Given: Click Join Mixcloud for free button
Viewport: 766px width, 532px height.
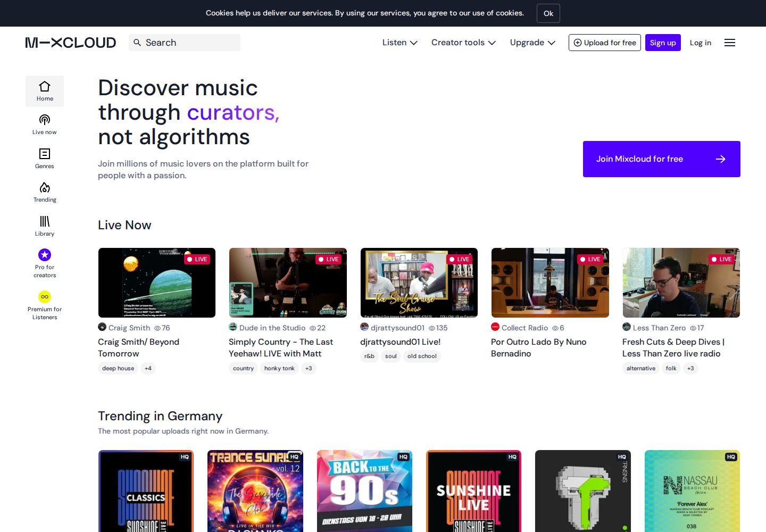Looking at the screenshot, I should 662,159.
